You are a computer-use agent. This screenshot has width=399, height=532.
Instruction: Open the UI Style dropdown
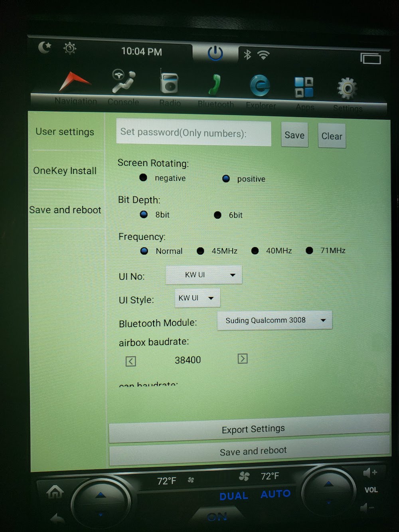pyautogui.click(x=198, y=298)
